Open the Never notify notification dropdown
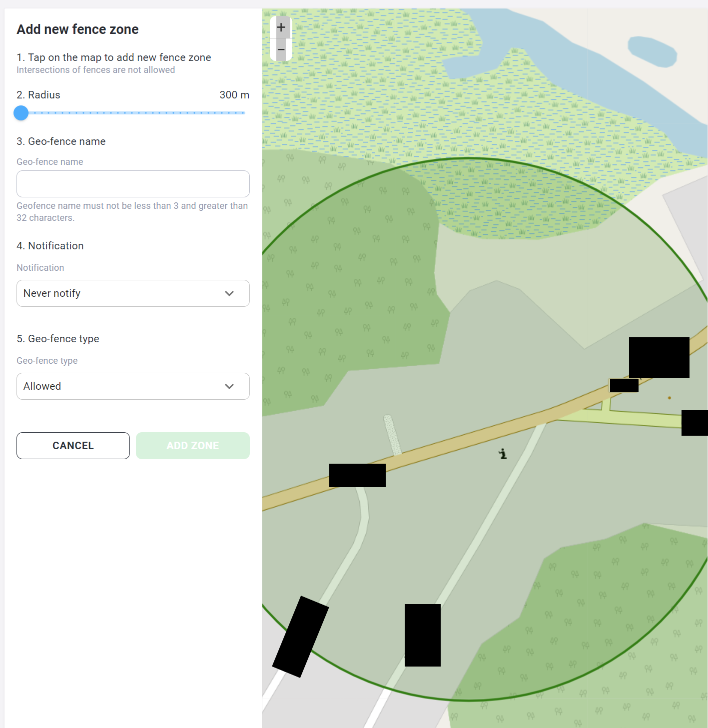Viewport: 708px width, 728px height. (133, 293)
